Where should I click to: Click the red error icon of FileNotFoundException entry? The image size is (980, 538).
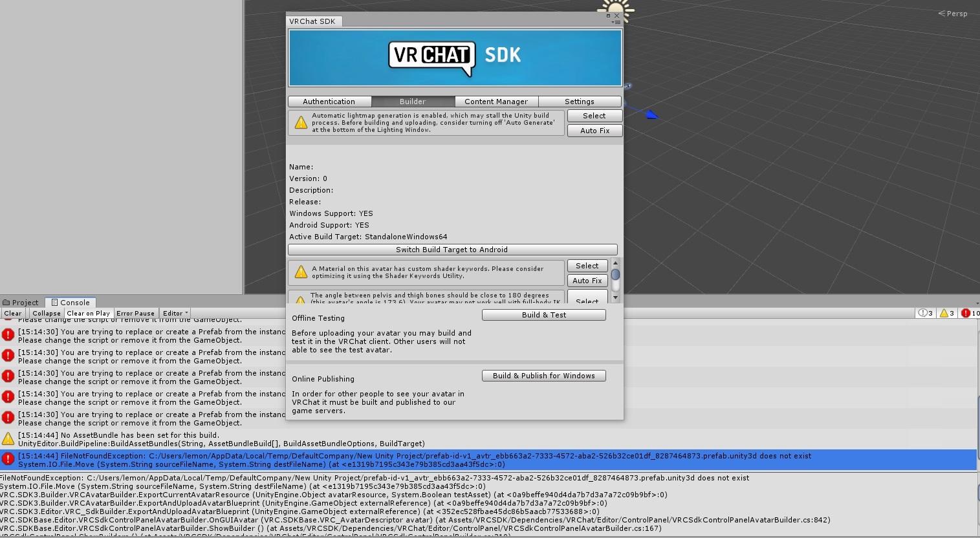8,460
